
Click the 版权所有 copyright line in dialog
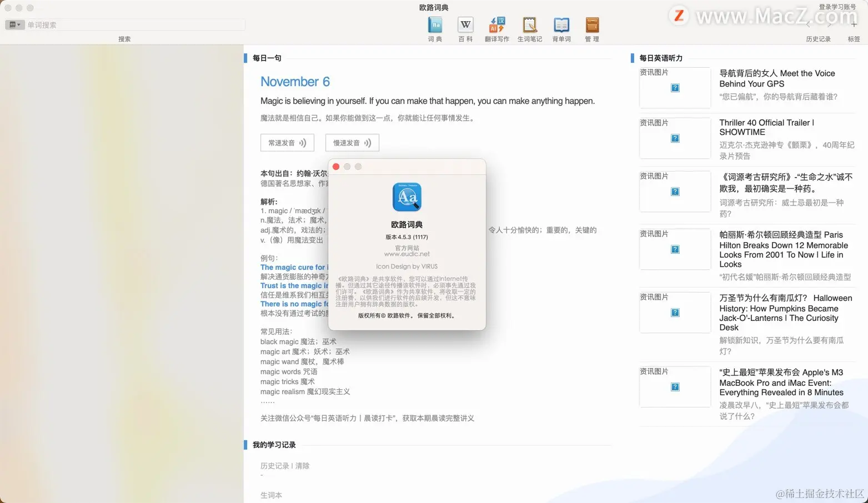pos(407,316)
